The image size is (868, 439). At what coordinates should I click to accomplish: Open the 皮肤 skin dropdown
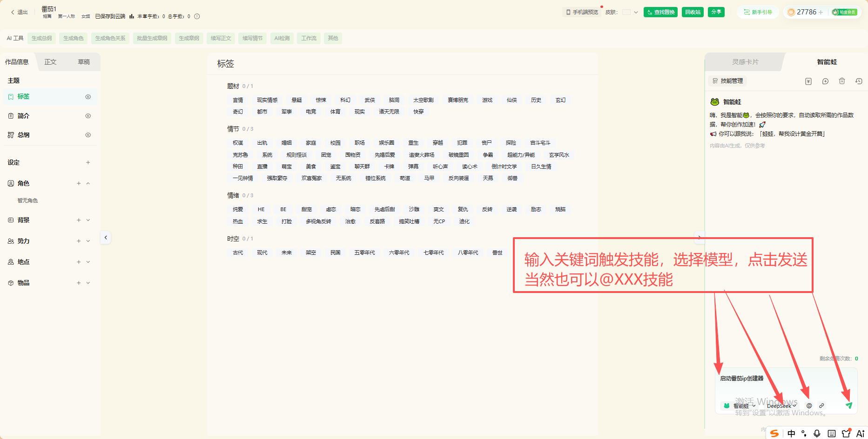point(630,12)
